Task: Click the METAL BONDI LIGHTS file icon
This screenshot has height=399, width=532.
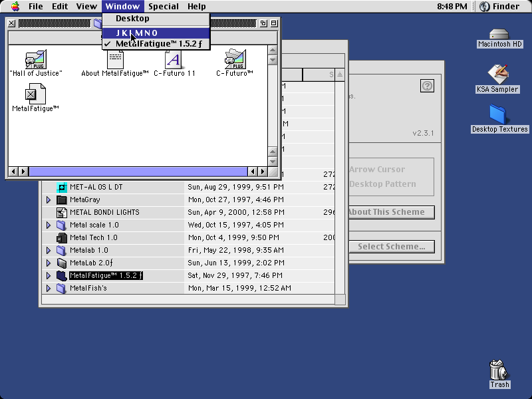Action: click(61, 212)
